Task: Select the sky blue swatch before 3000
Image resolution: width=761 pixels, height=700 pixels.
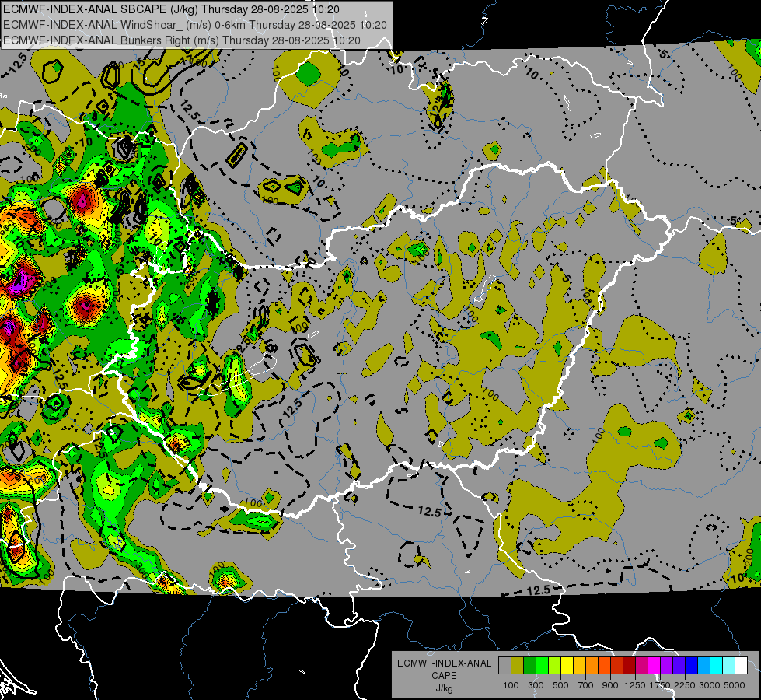Action: pyautogui.click(x=704, y=665)
